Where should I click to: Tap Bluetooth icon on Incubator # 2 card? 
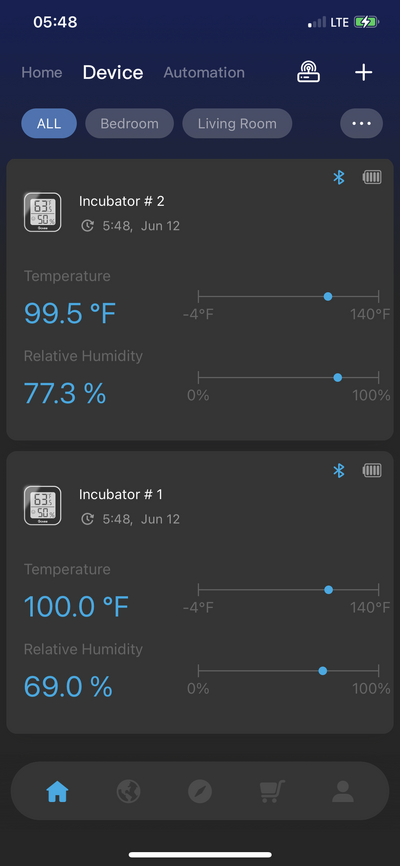pyautogui.click(x=339, y=177)
